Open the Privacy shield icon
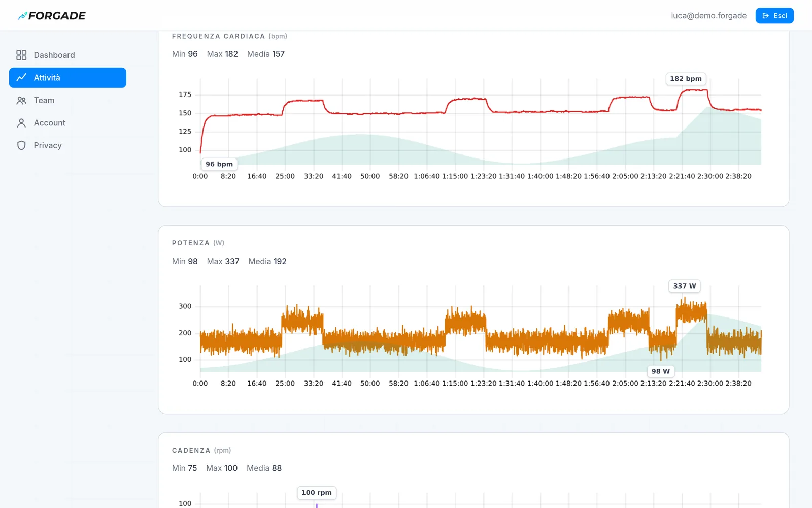The image size is (812, 508). [21, 145]
